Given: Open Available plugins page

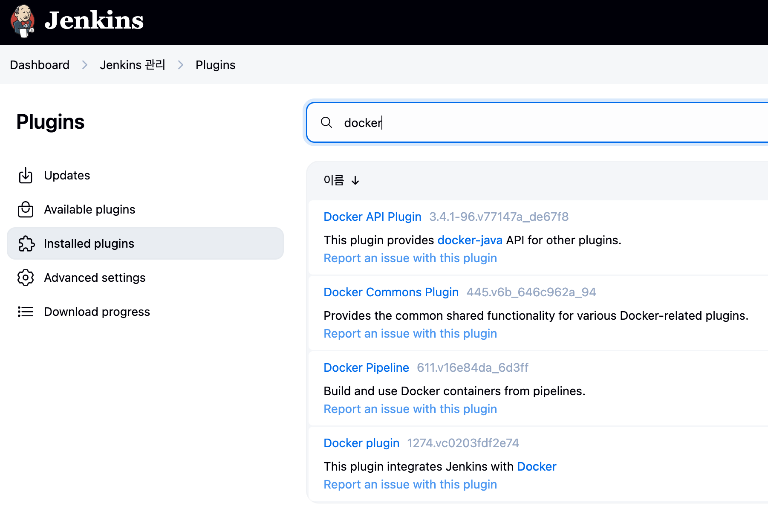Looking at the screenshot, I should tap(90, 209).
